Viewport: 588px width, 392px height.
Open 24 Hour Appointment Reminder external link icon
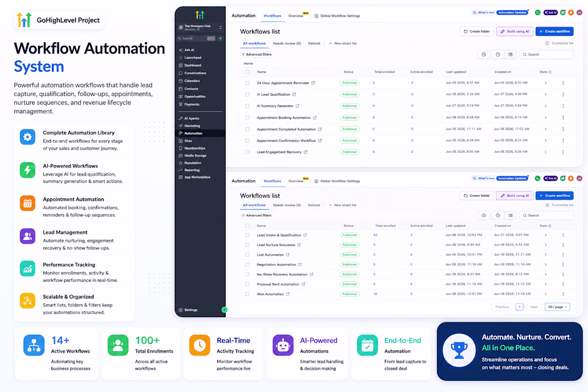pos(313,83)
